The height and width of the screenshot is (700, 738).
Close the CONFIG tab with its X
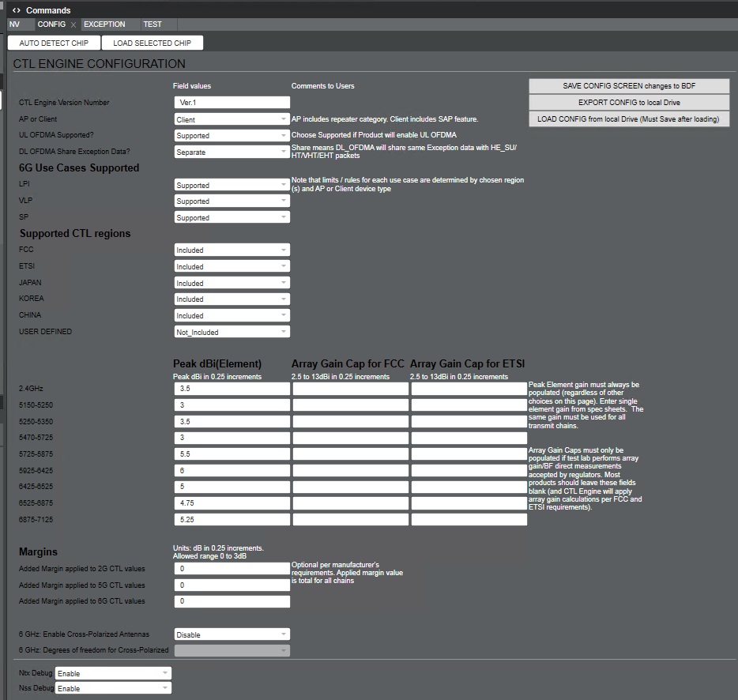pos(72,24)
